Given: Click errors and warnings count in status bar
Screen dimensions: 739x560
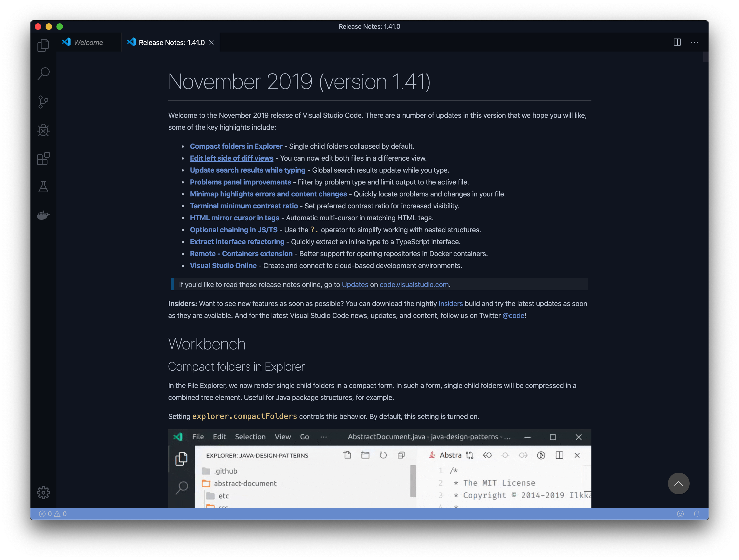Looking at the screenshot, I should pyautogui.click(x=53, y=514).
